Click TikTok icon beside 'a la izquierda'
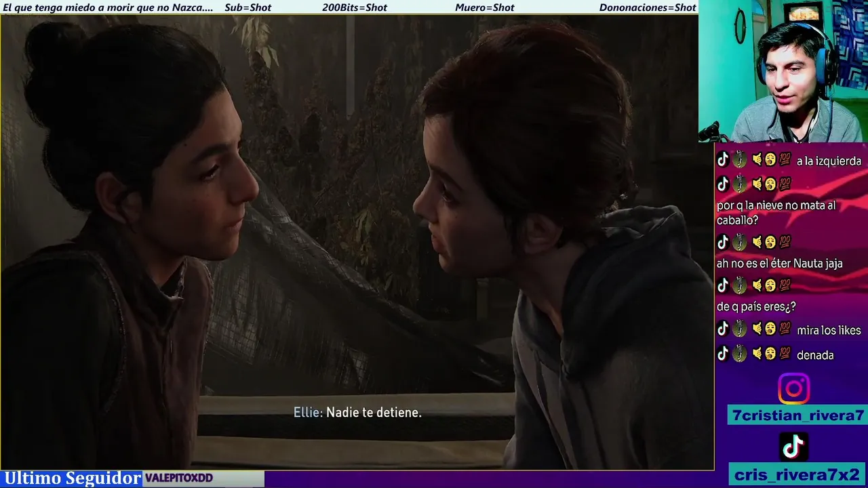The width and height of the screenshot is (868, 488). click(x=723, y=160)
